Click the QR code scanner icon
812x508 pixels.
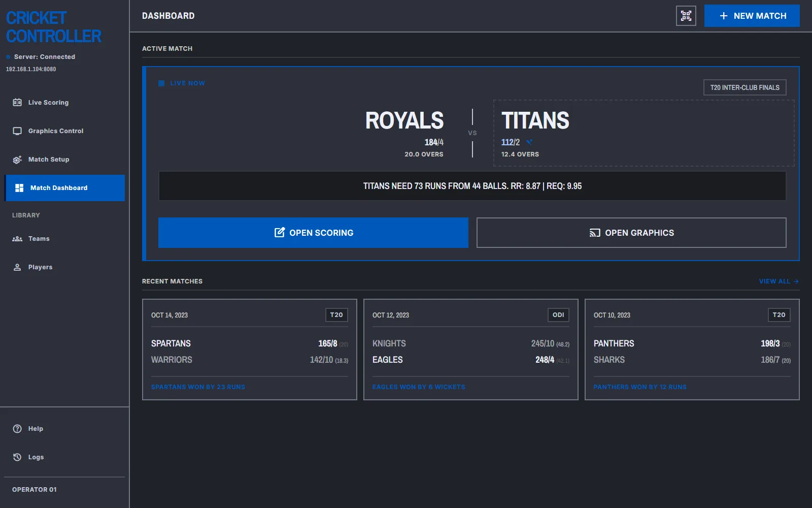click(686, 16)
